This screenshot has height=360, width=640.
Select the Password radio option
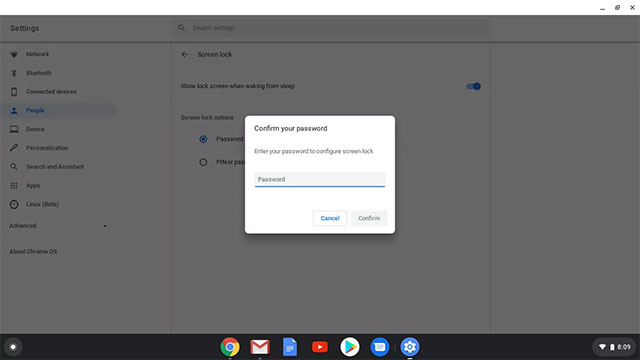(x=203, y=139)
